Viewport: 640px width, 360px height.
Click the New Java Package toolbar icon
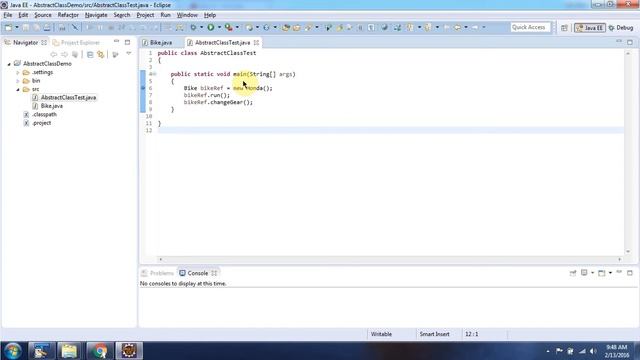click(x=249, y=27)
